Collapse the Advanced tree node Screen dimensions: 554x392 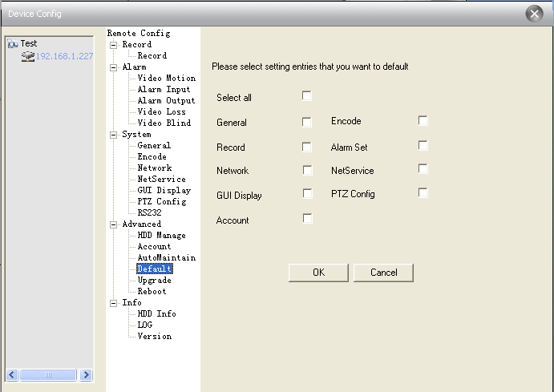click(113, 224)
